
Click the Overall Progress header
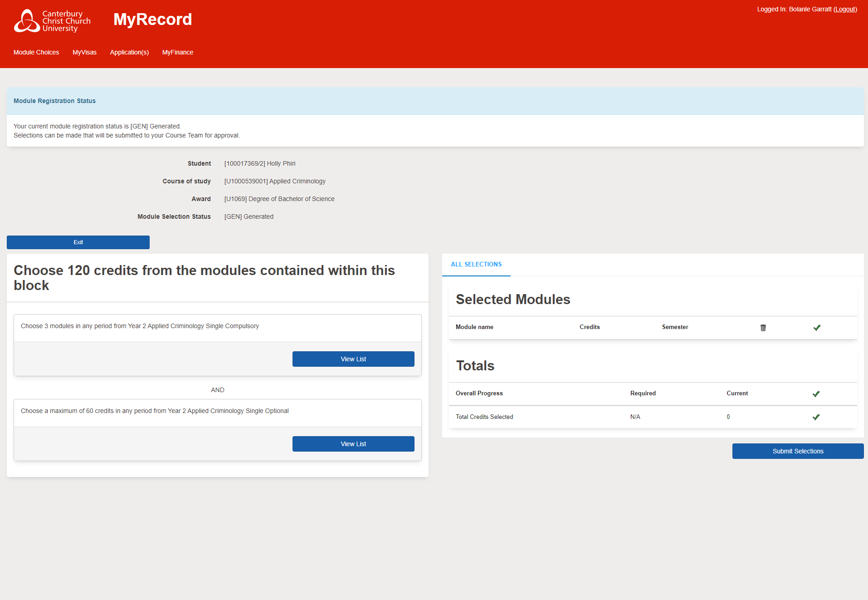click(479, 393)
